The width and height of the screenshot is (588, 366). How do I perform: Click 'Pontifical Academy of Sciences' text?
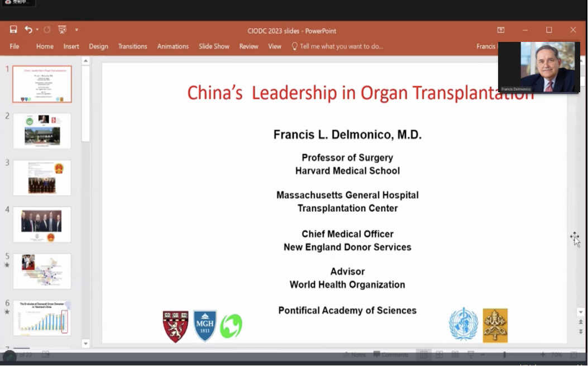tap(348, 311)
